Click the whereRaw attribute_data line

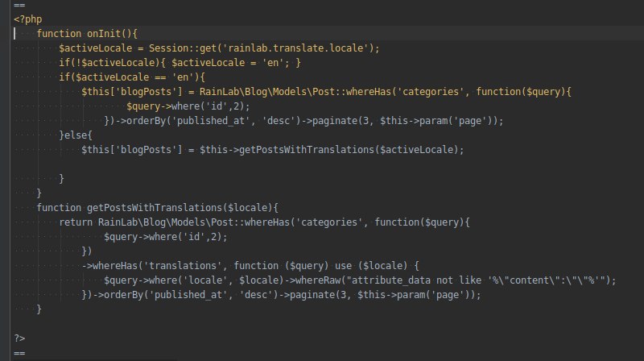(x=360, y=280)
